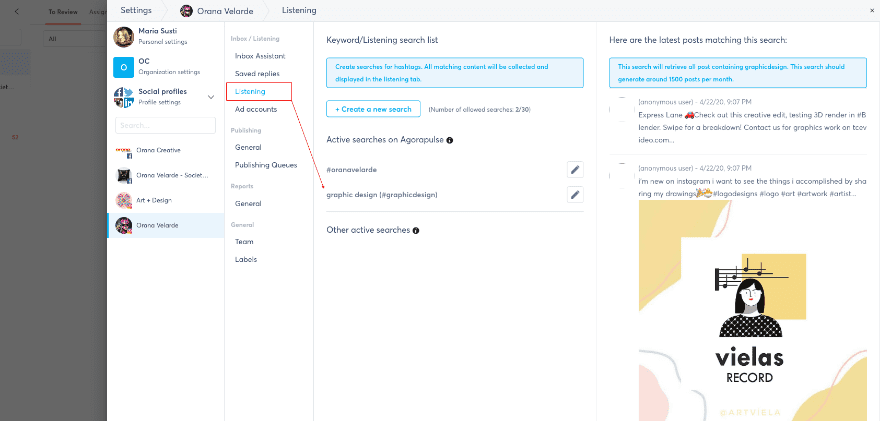Open OC organization settings icon
880x421 pixels.
124,67
